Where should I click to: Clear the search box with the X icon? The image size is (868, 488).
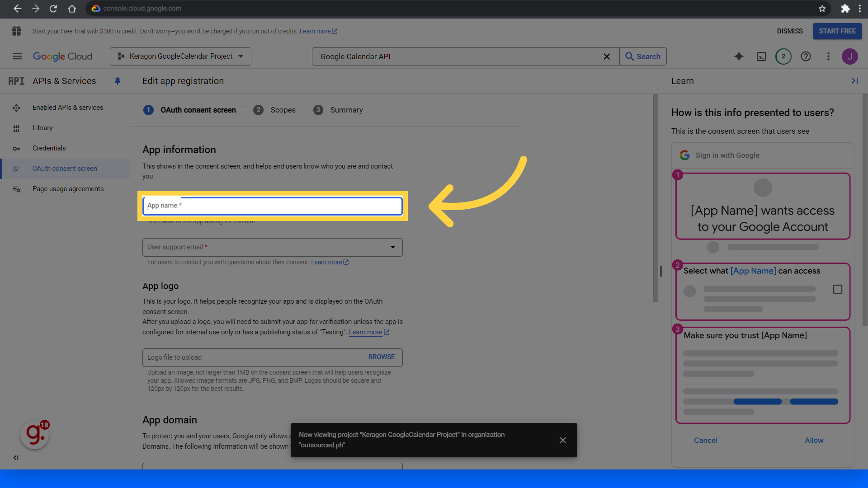click(607, 56)
